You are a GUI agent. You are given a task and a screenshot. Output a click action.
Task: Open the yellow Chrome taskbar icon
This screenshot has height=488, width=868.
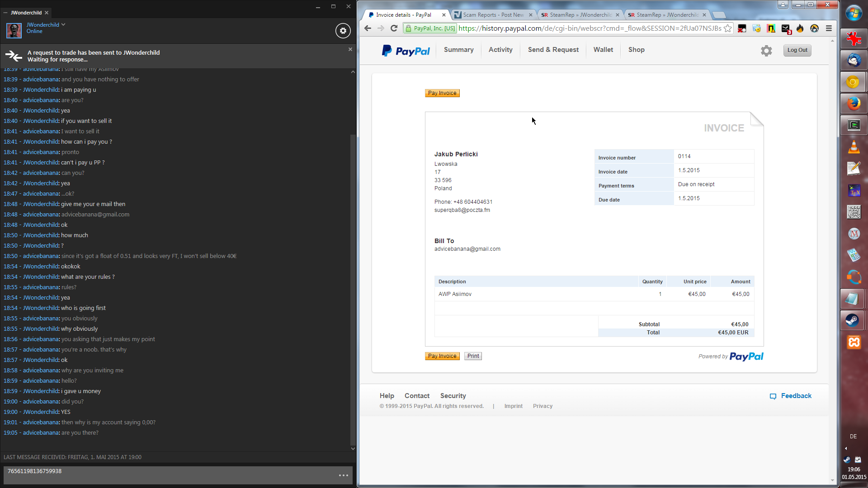(x=854, y=82)
